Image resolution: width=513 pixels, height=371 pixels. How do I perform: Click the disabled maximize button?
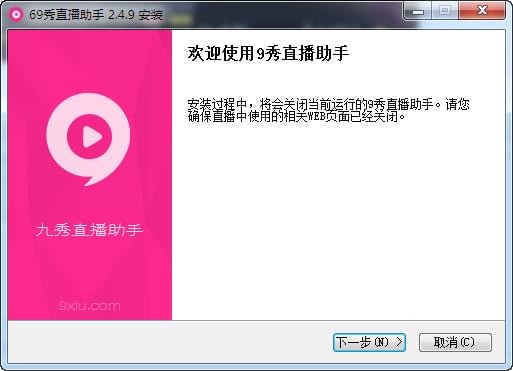[x=445, y=11]
